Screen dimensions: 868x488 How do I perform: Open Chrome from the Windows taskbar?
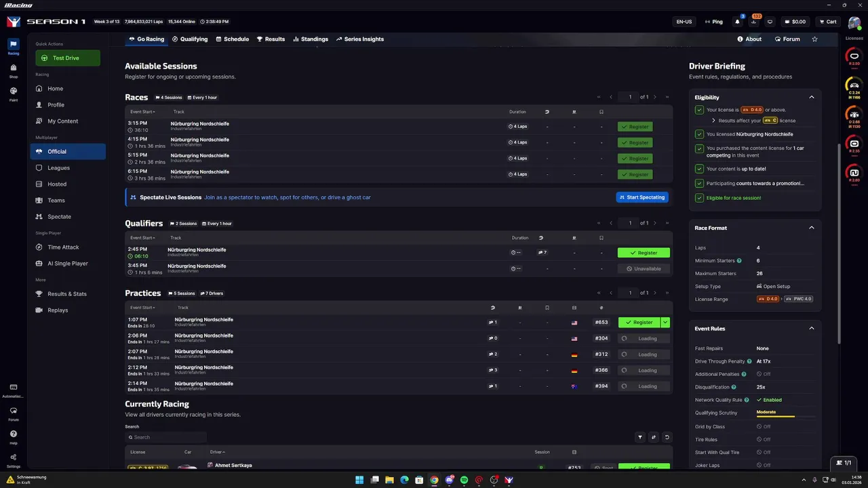click(x=434, y=480)
